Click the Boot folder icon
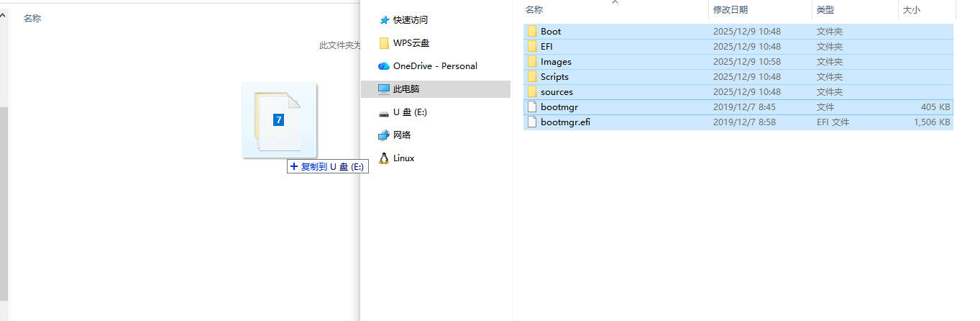This screenshot has height=321, width=980. (x=532, y=32)
